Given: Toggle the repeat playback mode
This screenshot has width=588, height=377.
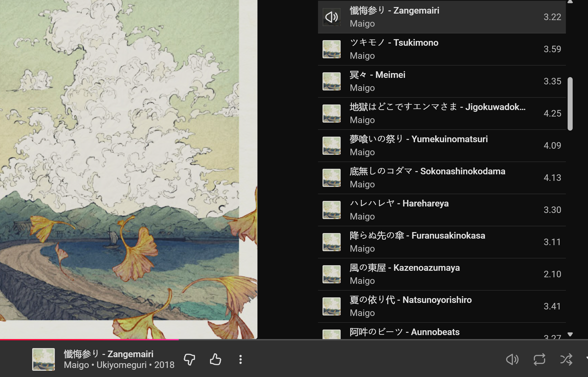Looking at the screenshot, I should 539,359.
